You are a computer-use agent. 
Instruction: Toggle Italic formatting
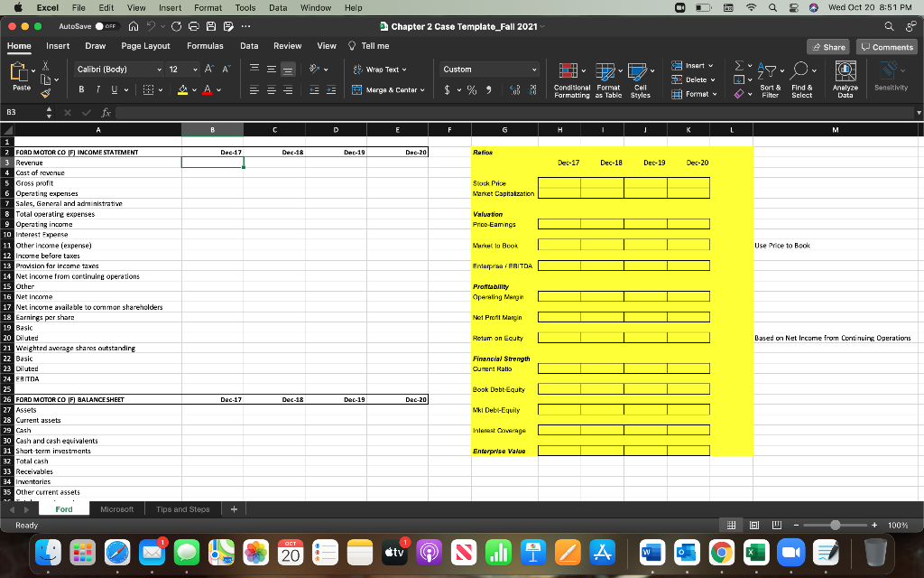[97, 89]
